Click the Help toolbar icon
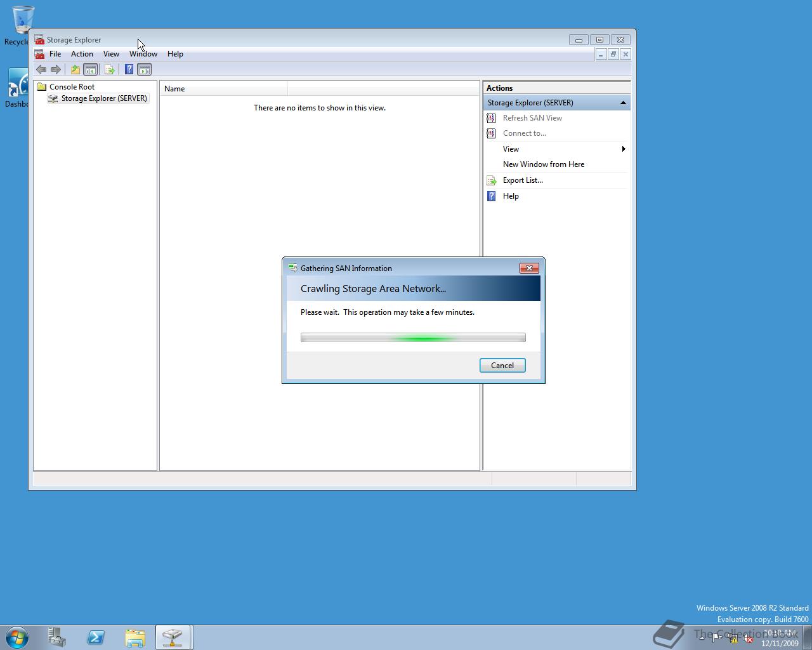812x650 pixels. point(129,69)
